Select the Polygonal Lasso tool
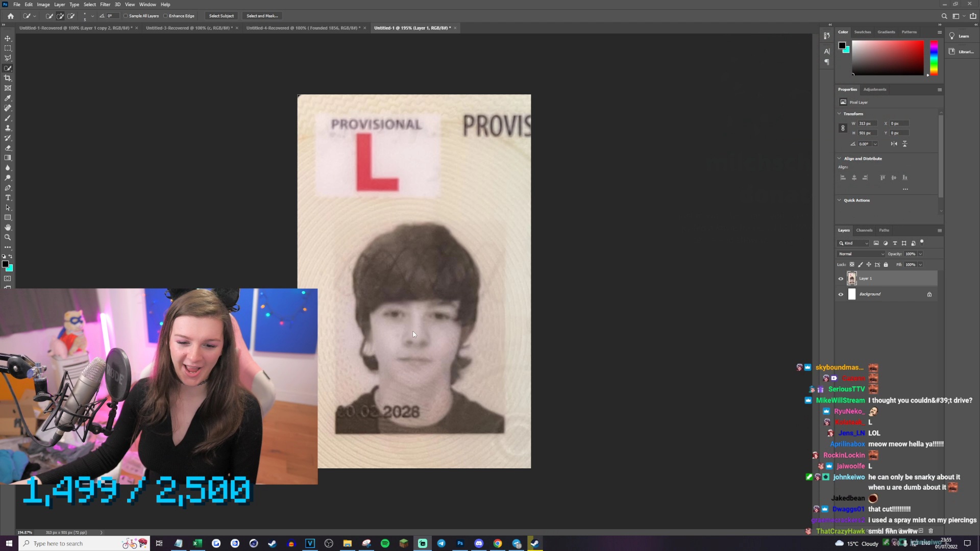 point(8,58)
